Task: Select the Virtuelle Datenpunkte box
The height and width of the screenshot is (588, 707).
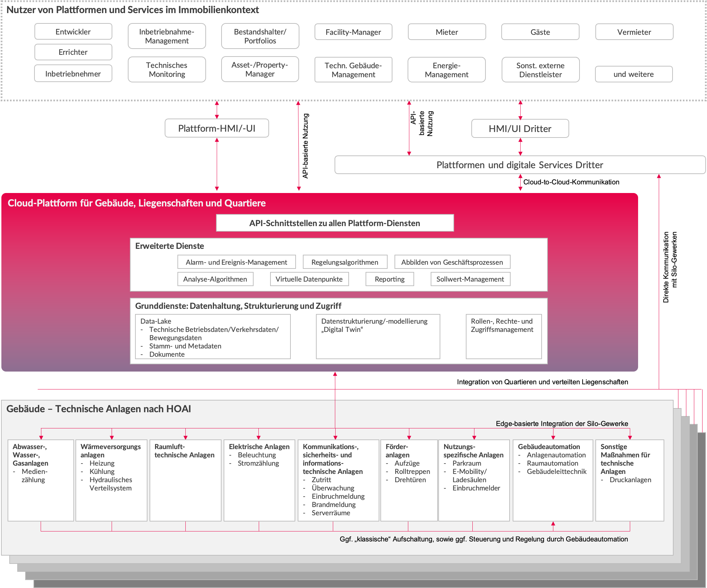Action: point(309,279)
